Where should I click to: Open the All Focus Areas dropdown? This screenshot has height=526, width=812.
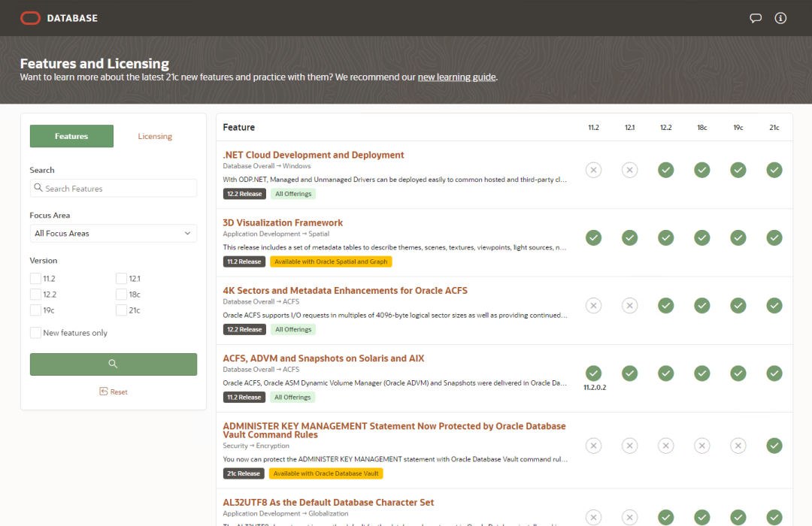tap(114, 234)
